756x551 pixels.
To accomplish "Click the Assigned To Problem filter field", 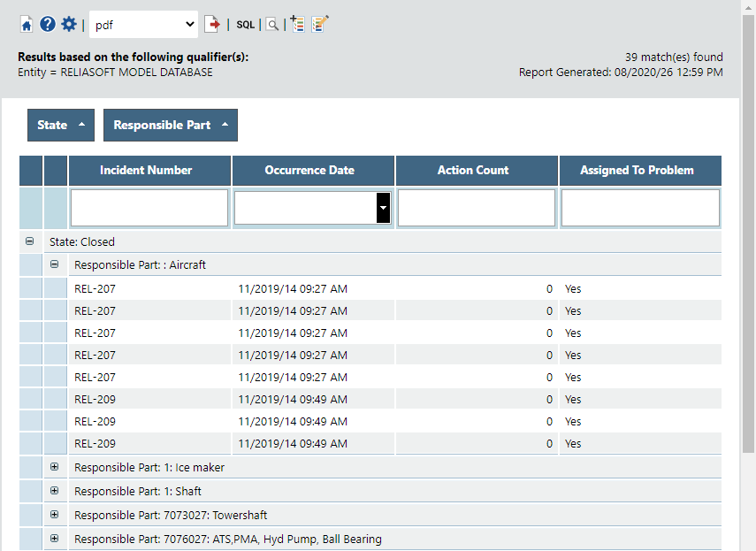I will click(x=640, y=208).
